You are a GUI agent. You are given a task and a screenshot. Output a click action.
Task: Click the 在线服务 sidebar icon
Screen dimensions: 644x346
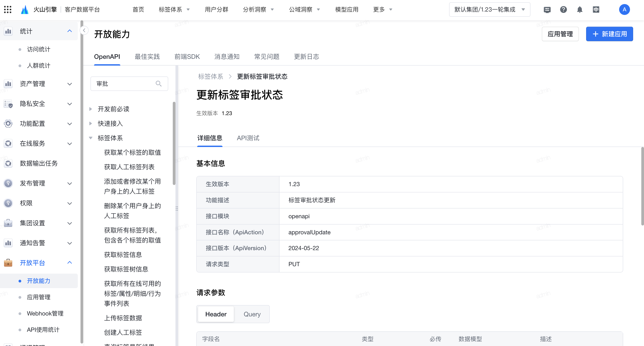pyautogui.click(x=8, y=143)
